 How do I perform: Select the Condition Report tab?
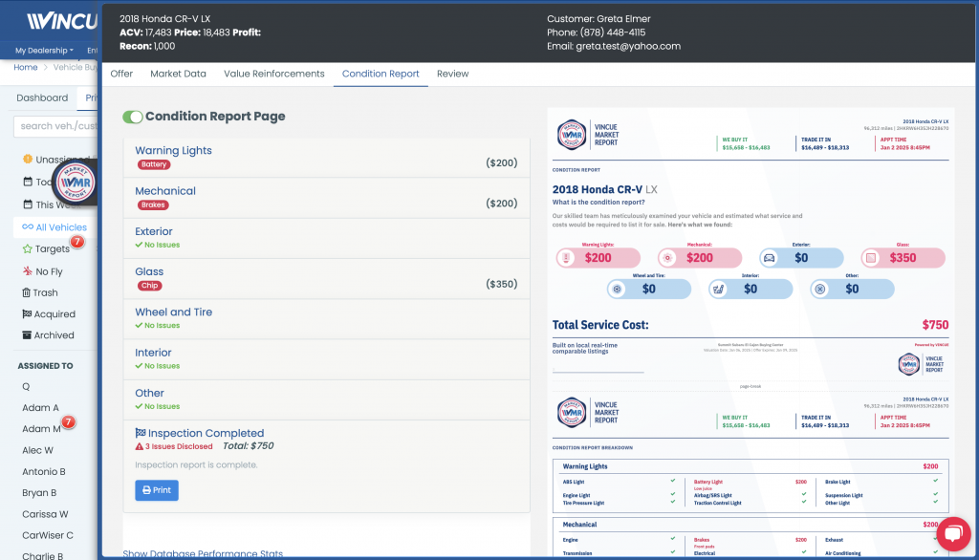coord(381,74)
